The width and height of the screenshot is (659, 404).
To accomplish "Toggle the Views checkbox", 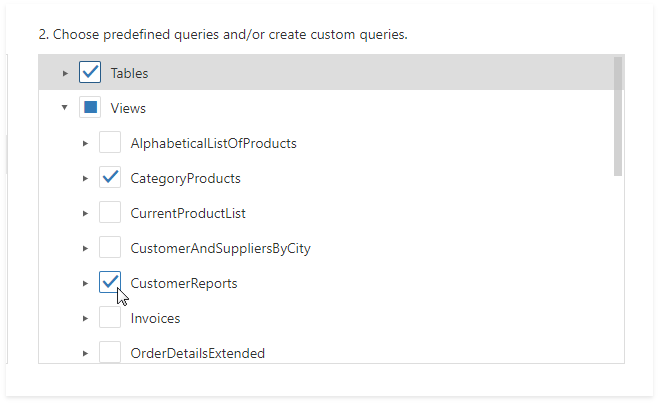I will click(90, 108).
